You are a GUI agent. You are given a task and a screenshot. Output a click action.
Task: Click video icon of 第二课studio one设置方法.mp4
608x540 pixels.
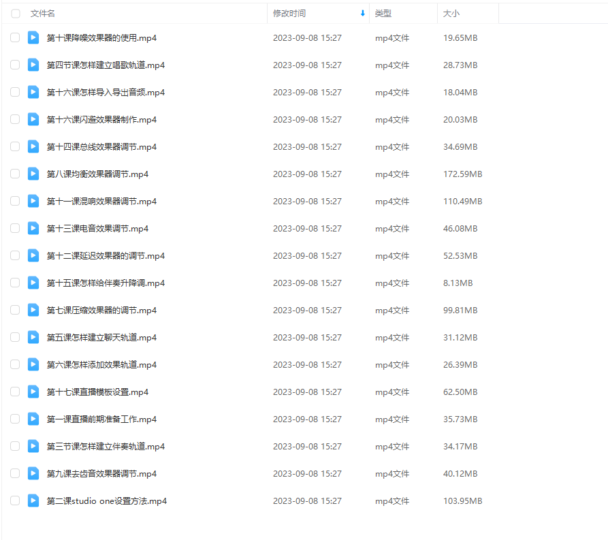tap(33, 500)
